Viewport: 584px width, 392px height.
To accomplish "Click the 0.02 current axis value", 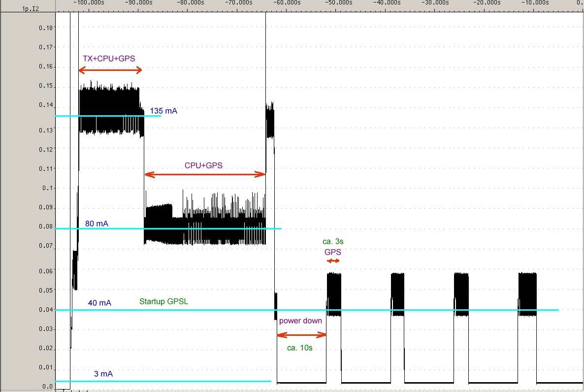I will click(x=46, y=348).
